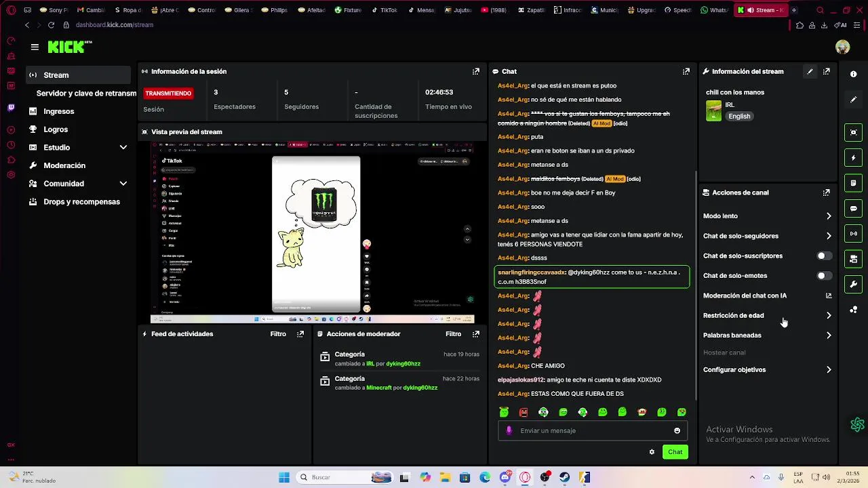Click the pencil icon in the right rail
The height and width of the screenshot is (488, 868).
pos(854,100)
